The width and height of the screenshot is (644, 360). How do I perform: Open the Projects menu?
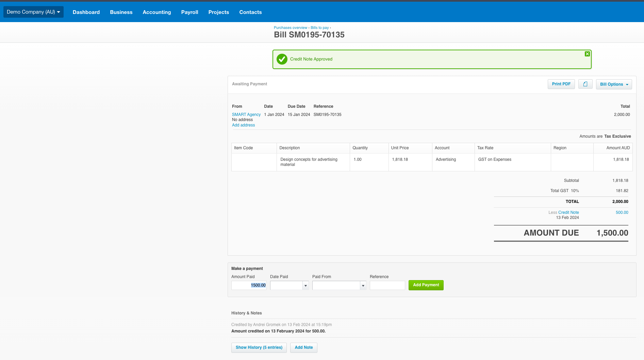click(219, 12)
